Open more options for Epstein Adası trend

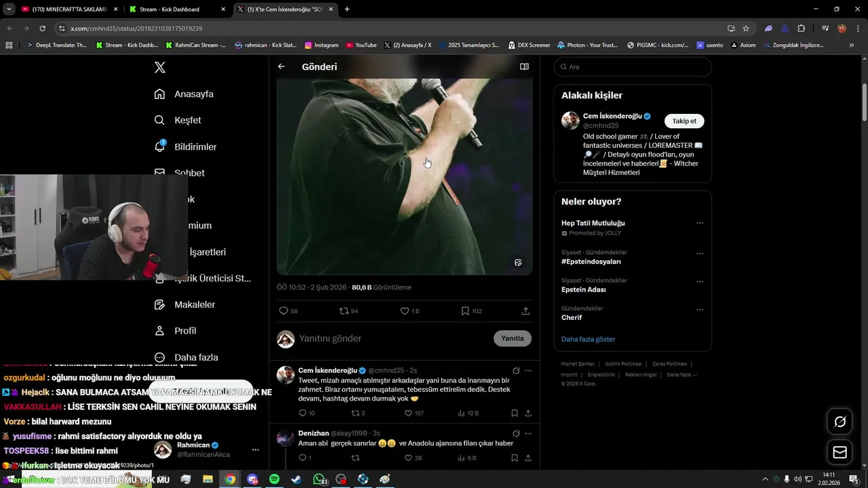700,281
